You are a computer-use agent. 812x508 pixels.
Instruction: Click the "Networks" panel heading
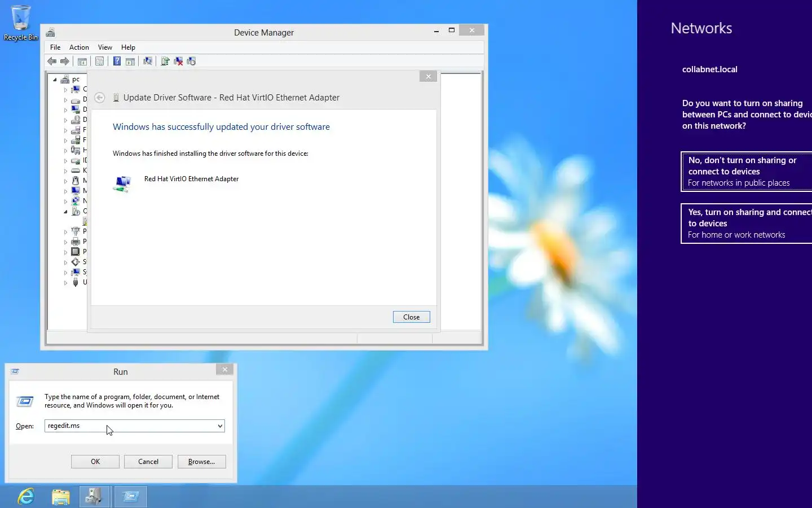[701, 28]
